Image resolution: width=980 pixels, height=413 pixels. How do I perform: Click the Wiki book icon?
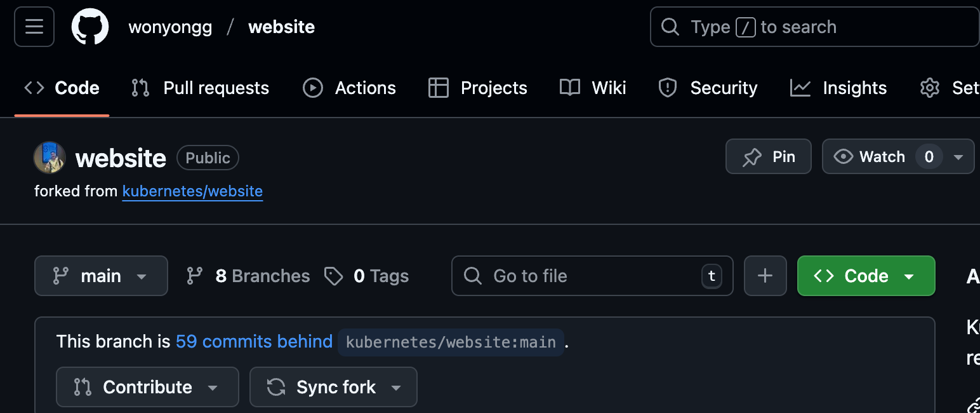[570, 88]
